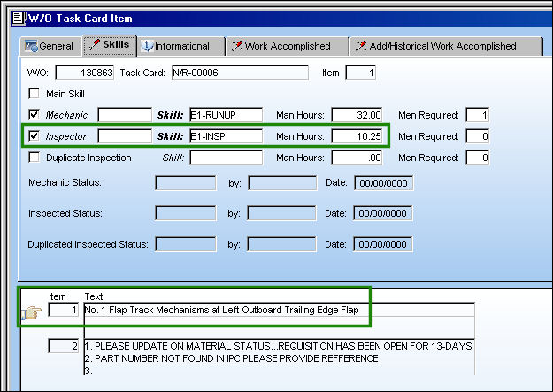The image size is (553, 392).
Task: Click the Work Accomplished tab icon
Action: [x=237, y=46]
